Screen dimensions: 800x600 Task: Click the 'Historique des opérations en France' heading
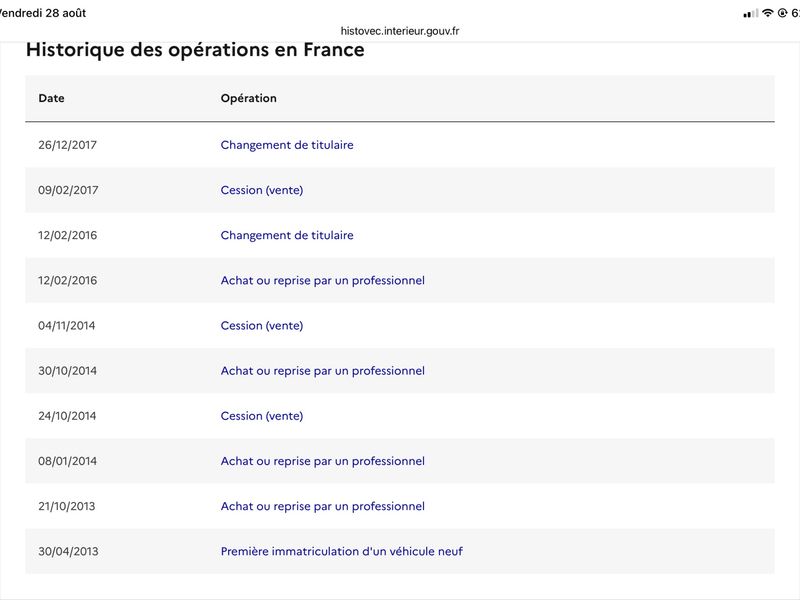pyautogui.click(x=195, y=50)
